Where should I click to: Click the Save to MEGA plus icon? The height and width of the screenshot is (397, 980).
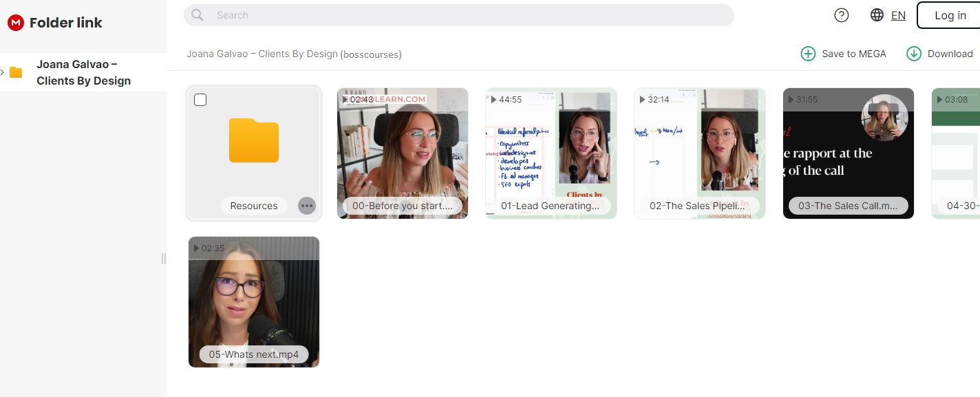[x=808, y=54]
